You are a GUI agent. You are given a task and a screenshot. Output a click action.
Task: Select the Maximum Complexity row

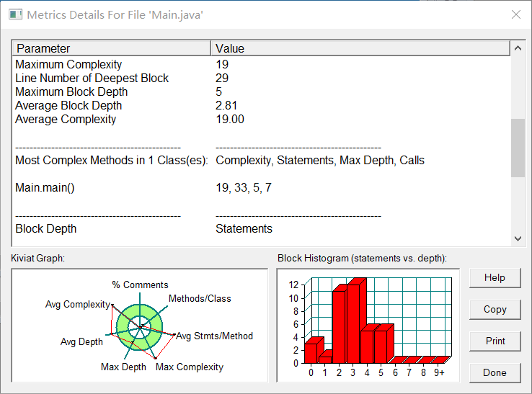(261, 64)
